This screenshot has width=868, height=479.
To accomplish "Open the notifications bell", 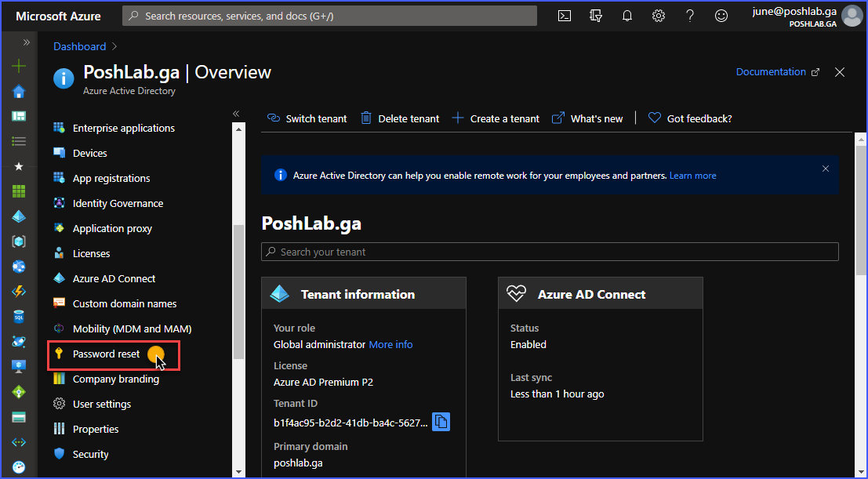I will 627,16.
